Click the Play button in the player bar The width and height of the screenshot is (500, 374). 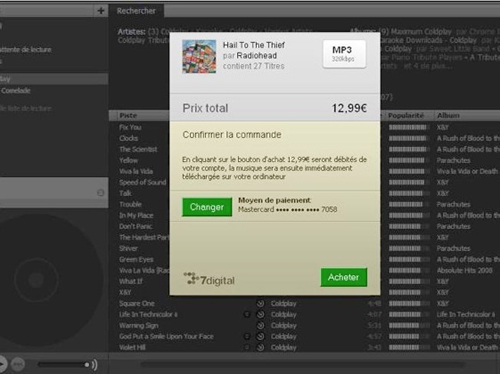2,364
